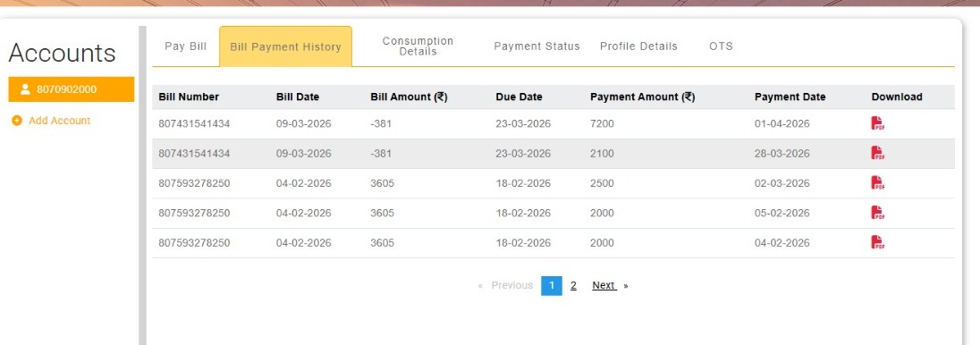View the Profile Details tab

(x=638, y=46)
